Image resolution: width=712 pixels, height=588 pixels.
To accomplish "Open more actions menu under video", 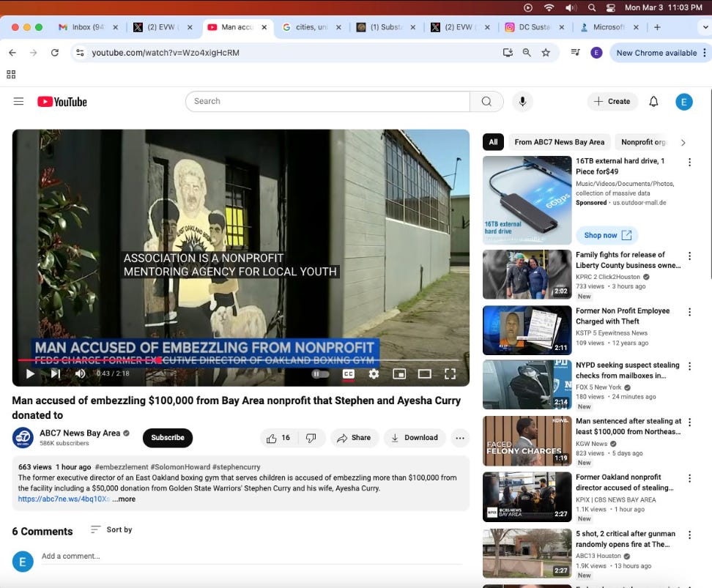I will 460,438.
